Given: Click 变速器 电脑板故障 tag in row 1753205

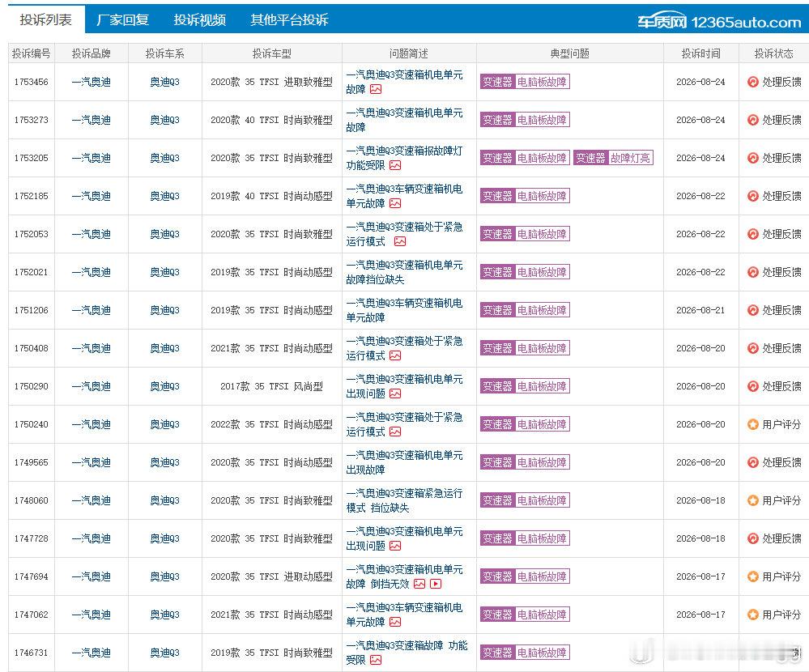Looking at the screenshot, I should click(525, 158).
